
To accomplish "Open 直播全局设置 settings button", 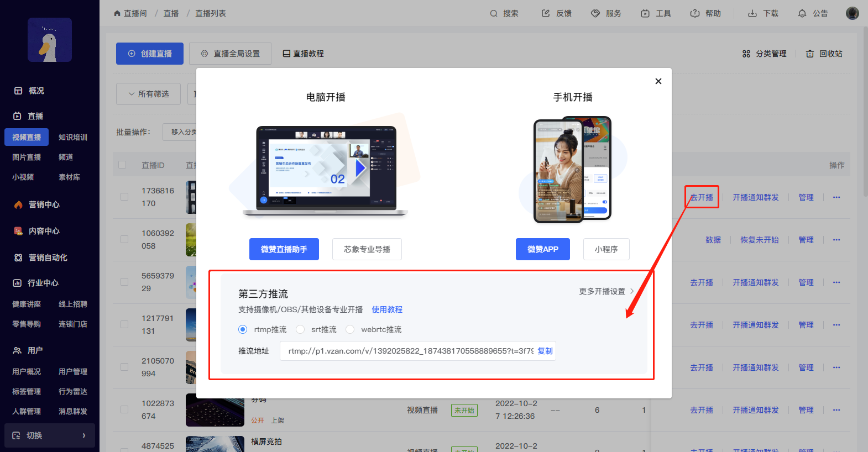I will (230, 54).
